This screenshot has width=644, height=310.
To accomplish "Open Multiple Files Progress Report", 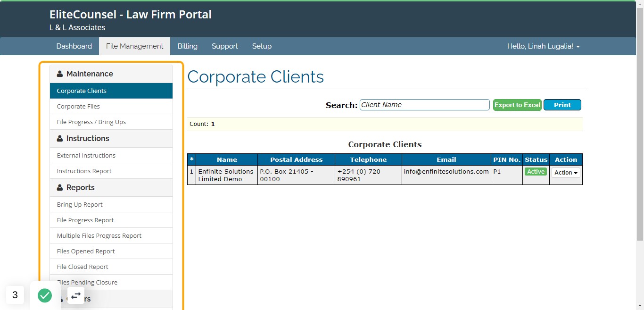I will click(111, 235).
